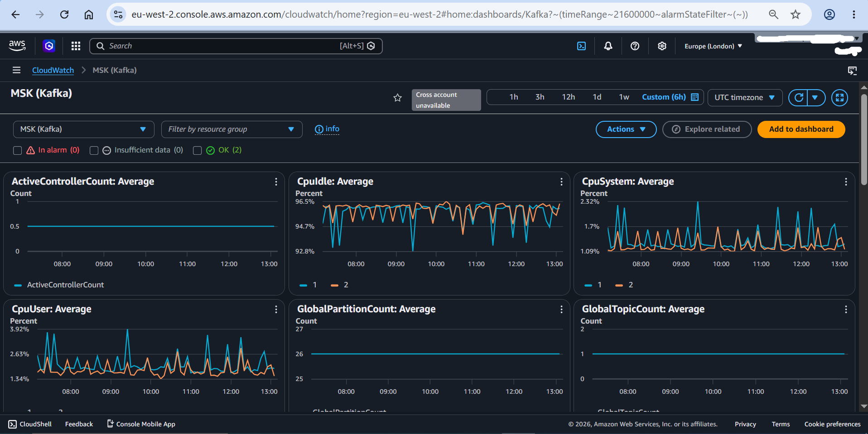Open the CloudWatch breadcrumb link
868x434 pixels.
[x=53, y=70]
